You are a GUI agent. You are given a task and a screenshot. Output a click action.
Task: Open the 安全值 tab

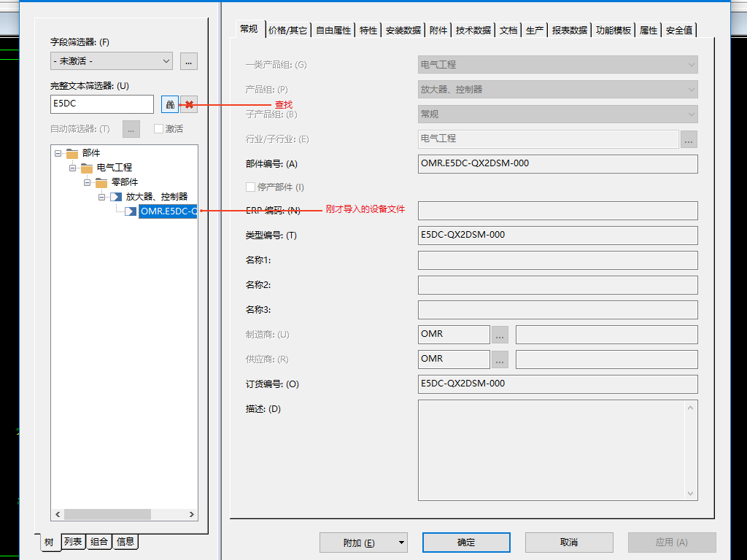click(x=679, y=31)
